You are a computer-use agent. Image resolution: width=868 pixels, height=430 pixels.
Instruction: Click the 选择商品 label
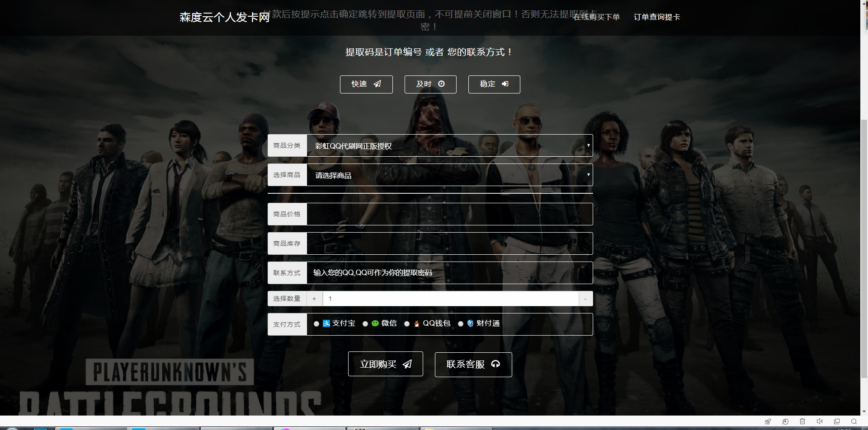pos(287,175)
